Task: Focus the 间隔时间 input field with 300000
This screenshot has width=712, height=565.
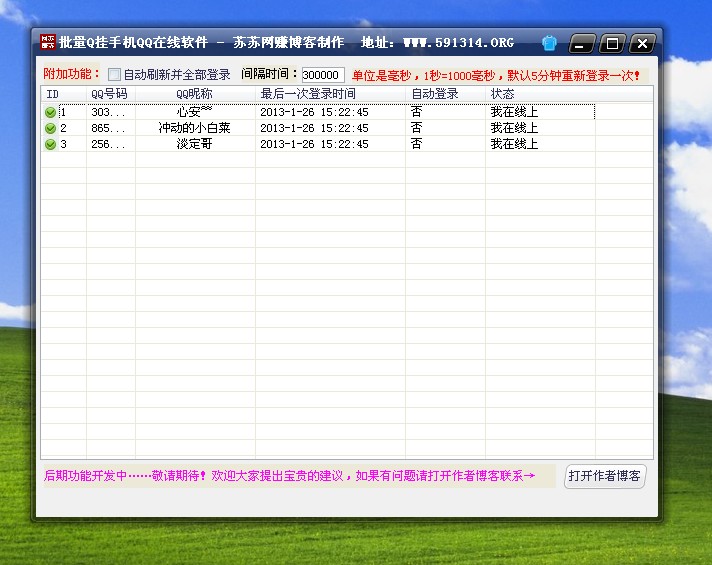Action: click(x=323, y=75)
